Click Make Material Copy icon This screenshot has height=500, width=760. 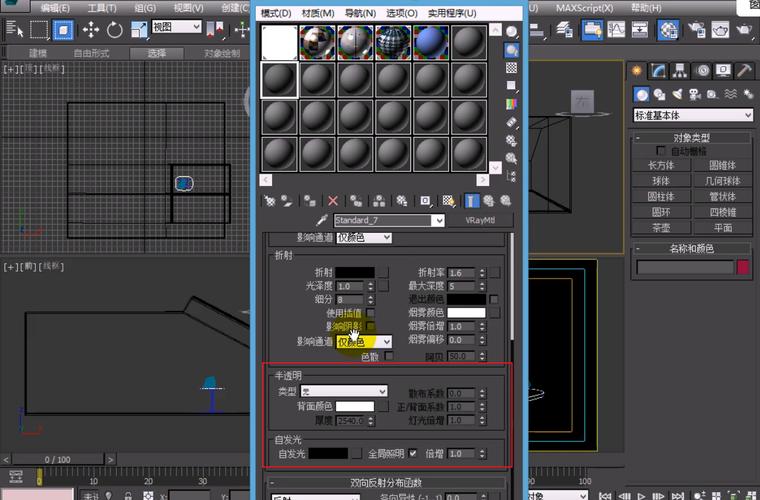click(356, 201)
